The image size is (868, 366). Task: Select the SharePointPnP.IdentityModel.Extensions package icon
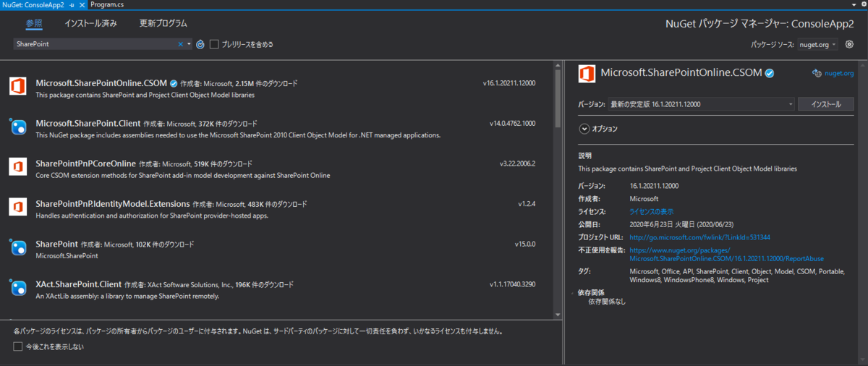(18, 208)
